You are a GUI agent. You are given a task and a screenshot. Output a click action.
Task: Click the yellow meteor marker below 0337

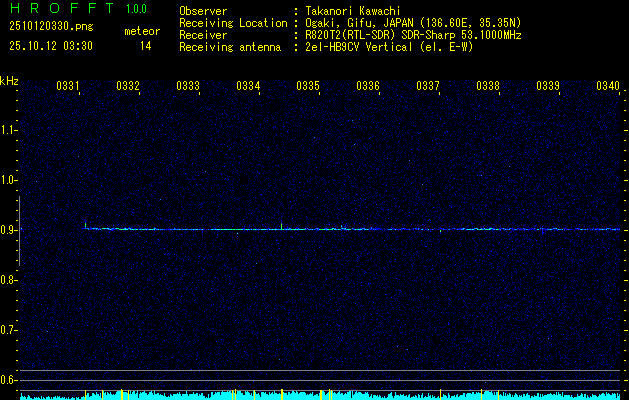click(x=440, y=394)
